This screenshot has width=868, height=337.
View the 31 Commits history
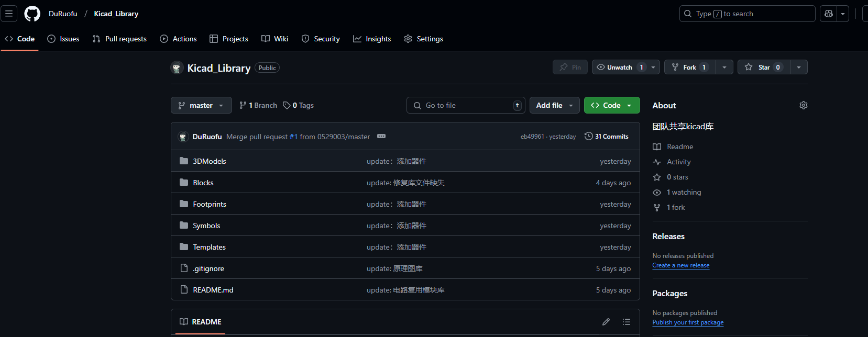(x=607, y=137)
